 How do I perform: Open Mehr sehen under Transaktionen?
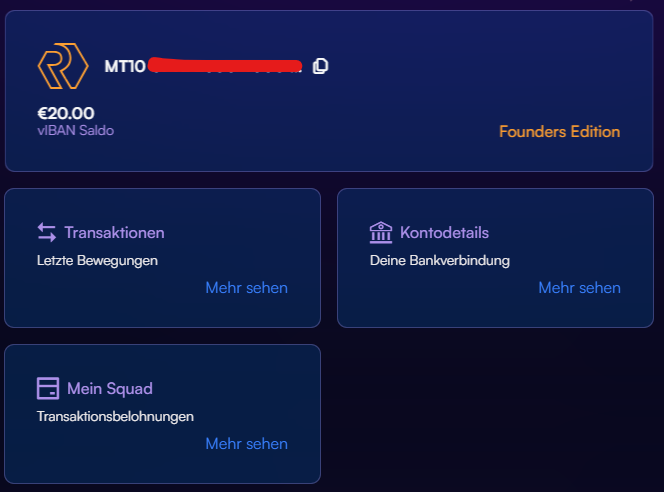pos(246,288)
